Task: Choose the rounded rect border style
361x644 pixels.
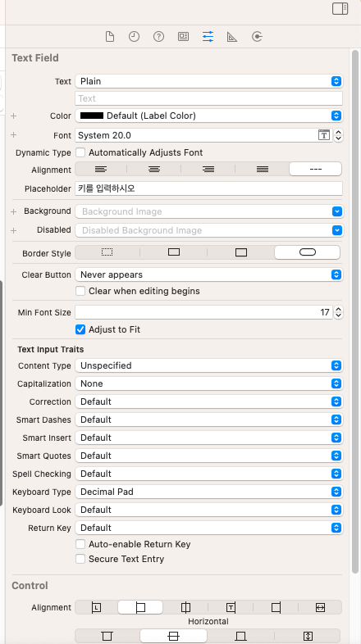Action: point(308,252)
